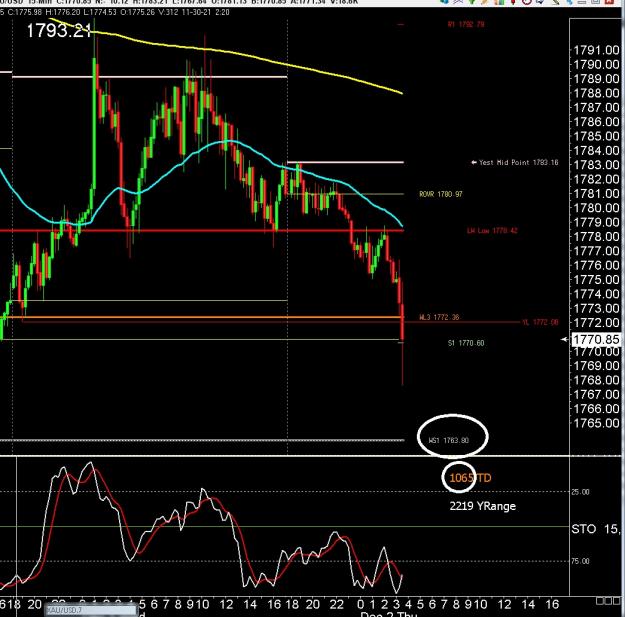The height and width of the screenshot is (617, 625).
Task: Click the orange 1065 TD text
Action: (x=470, y=477)
